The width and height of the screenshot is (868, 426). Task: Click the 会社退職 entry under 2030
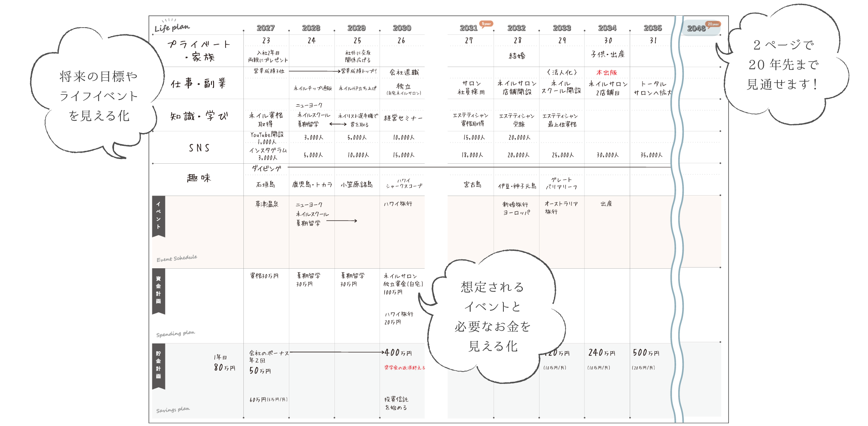click(404, 72)
